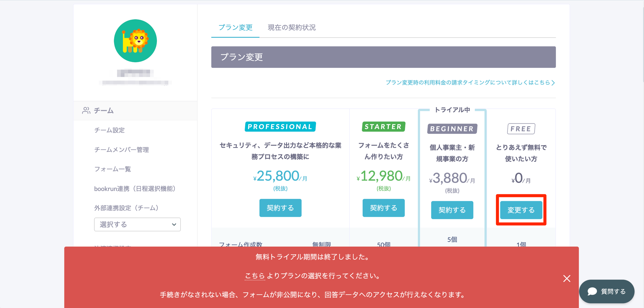This screenshot has width=644, height=308.
Task: Click the PROFESSIONAL plan badge
Action: (280, 127)
